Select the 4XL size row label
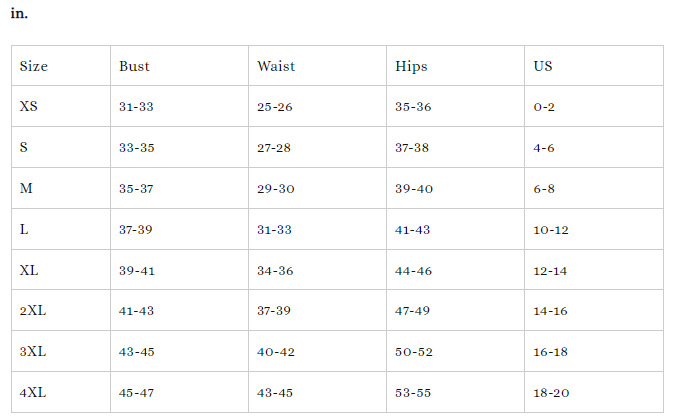Image resolution: width=675 pixels, height=420 pixels. 33,393
